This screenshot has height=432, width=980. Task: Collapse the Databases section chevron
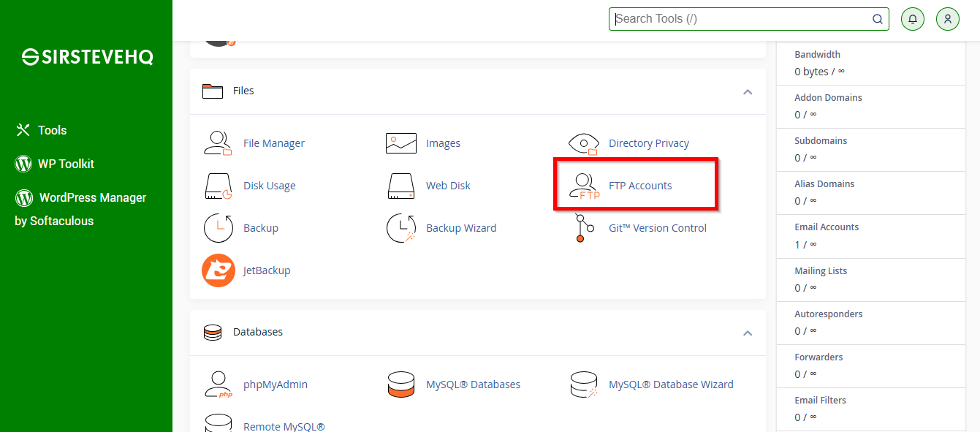tap(748, 333)
